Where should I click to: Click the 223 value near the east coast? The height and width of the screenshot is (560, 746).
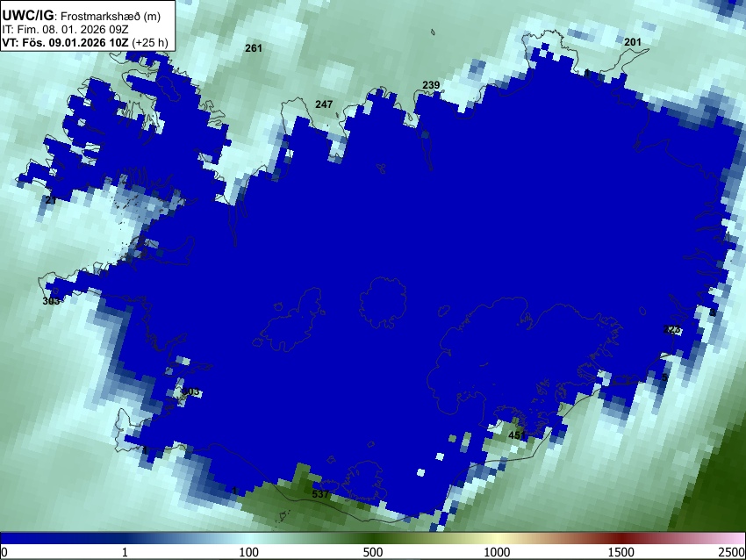(671, 329)
